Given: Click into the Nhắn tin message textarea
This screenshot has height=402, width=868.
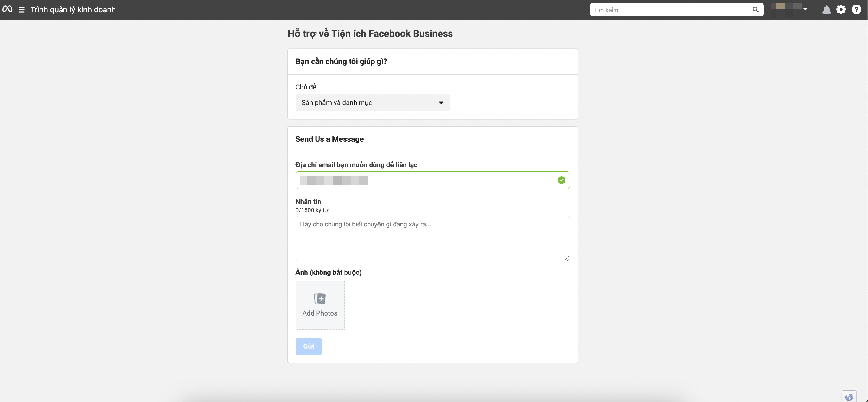Looking at the screenshot, I should [432, 238].
